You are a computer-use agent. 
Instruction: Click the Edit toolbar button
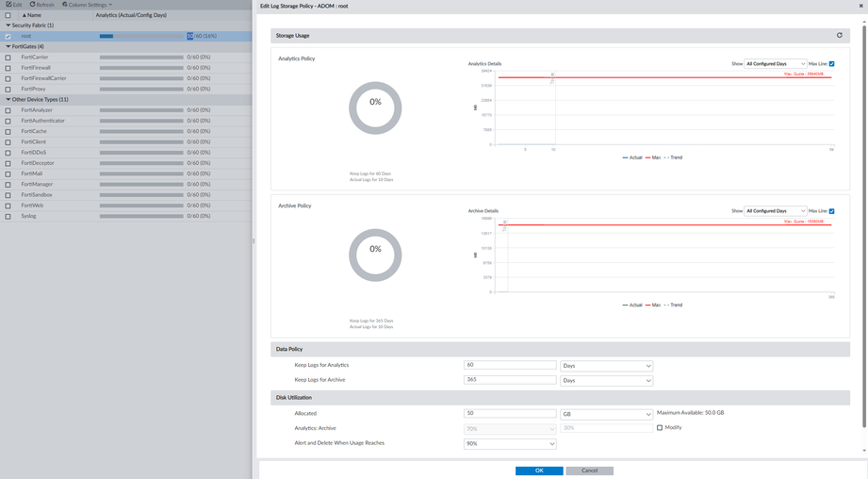13,5
